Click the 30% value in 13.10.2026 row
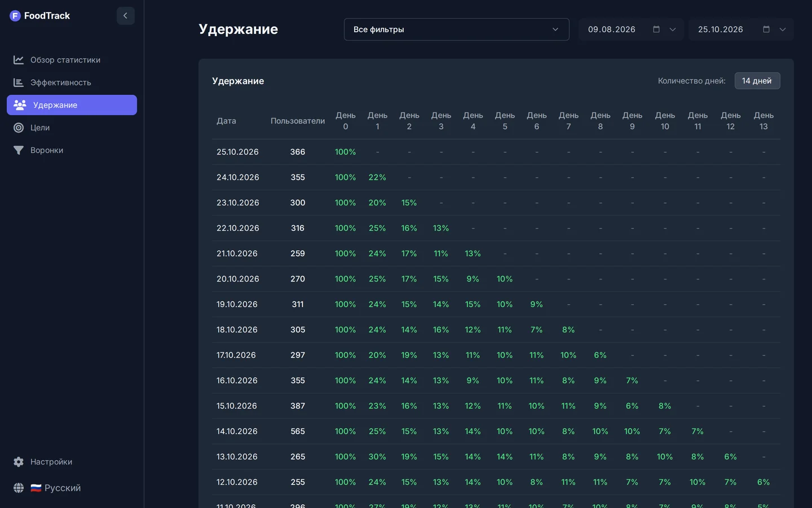This screenshot has height=508, width=812. coord(377,457)
